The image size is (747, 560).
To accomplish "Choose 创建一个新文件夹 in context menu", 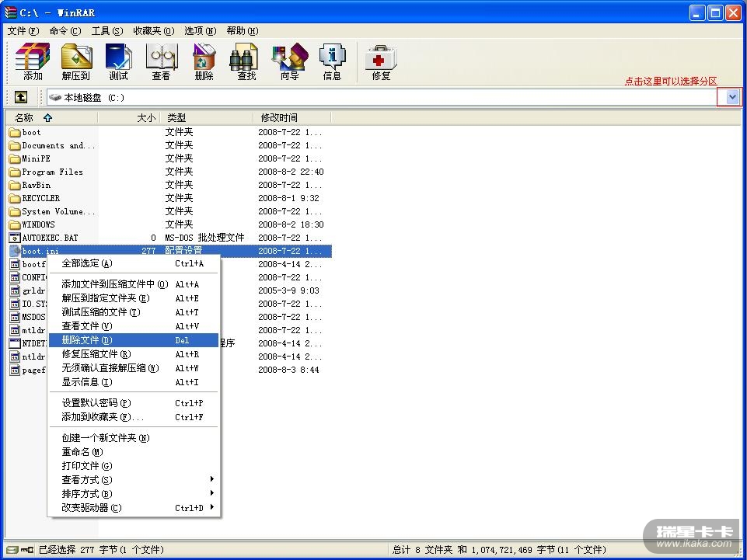I will [x=134, y=437].
